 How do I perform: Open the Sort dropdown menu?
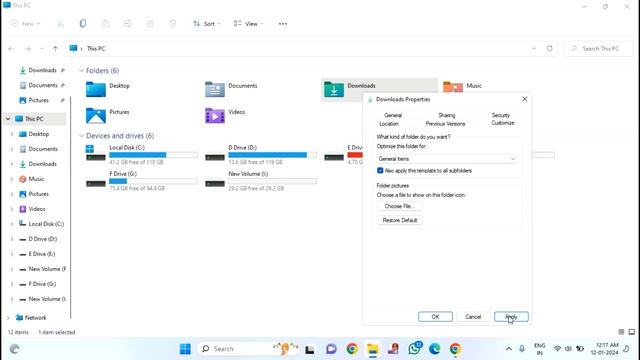pos(207,24)
